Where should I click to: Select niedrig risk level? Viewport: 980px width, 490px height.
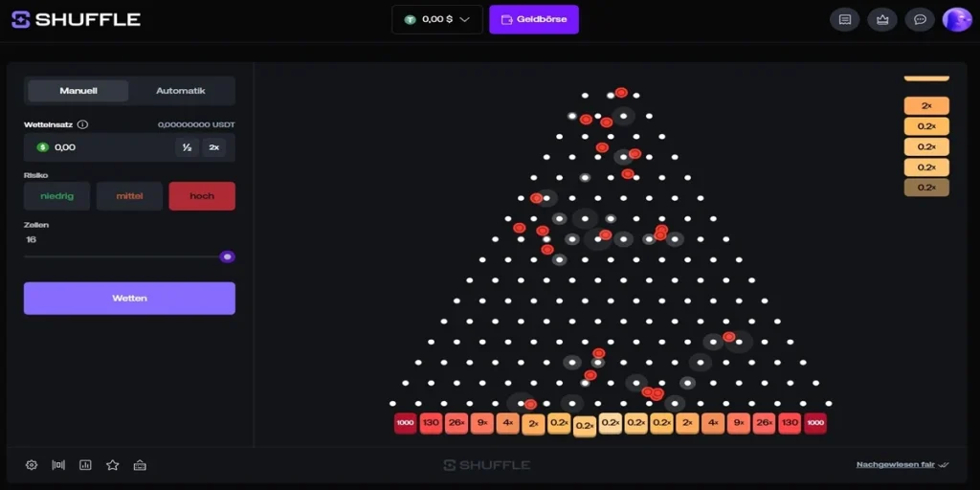point(56,196)
